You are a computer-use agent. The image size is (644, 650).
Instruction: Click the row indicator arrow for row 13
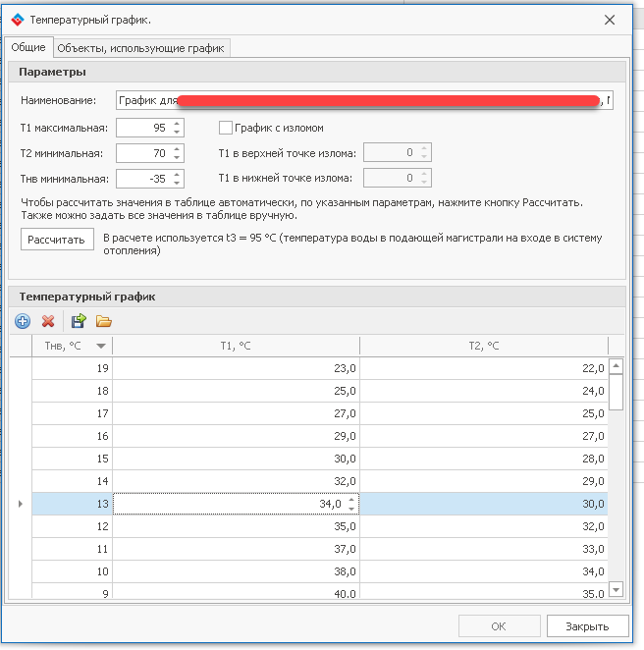pos(21,504)
